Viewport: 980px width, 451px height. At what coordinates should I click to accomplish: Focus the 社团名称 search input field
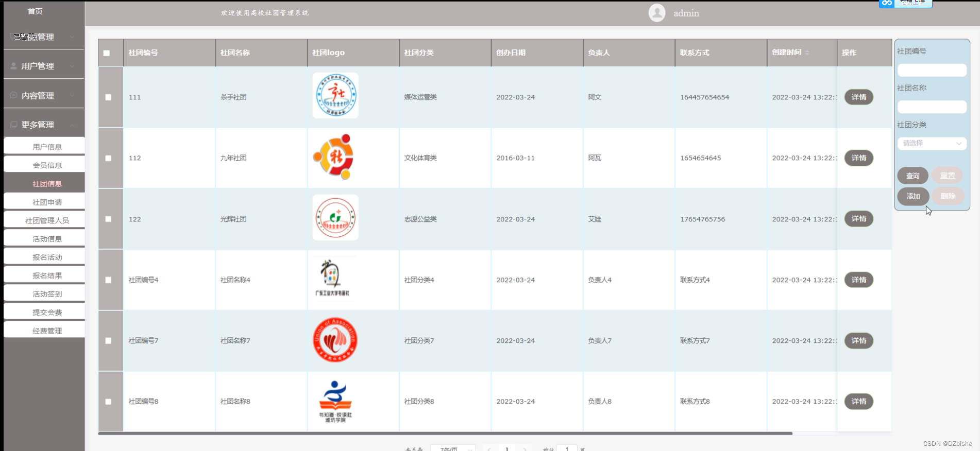pyautogui.click(x=932, y=107)
